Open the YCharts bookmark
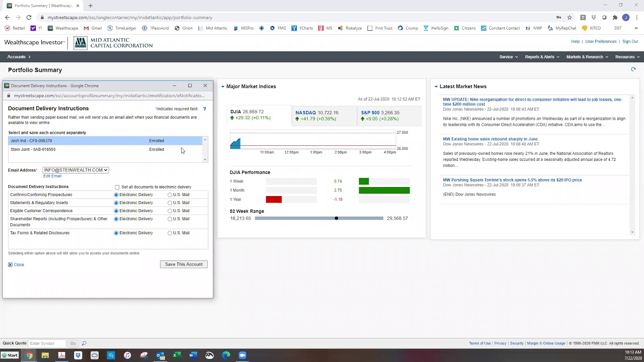Screen dimensions: 644x362 point(302,28)
